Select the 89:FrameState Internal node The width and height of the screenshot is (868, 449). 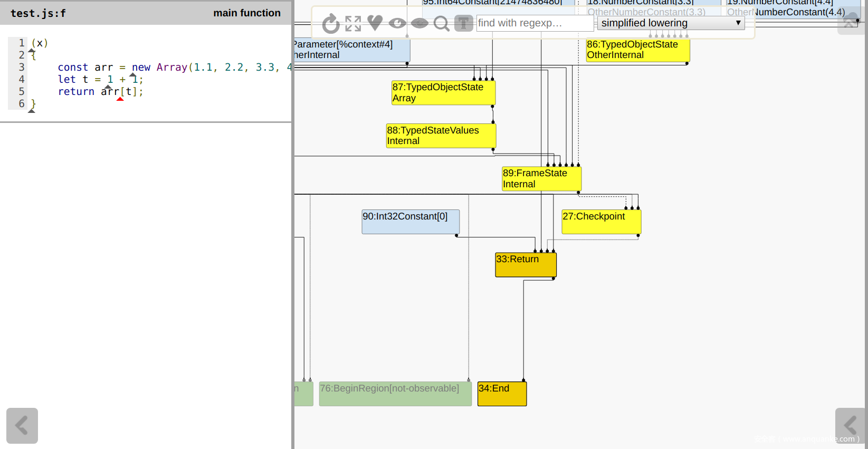541,178
